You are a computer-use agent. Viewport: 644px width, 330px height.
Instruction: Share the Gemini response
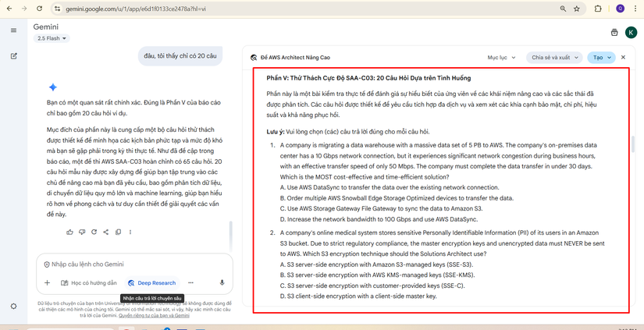pyautogui.click(x=106, y=232)
